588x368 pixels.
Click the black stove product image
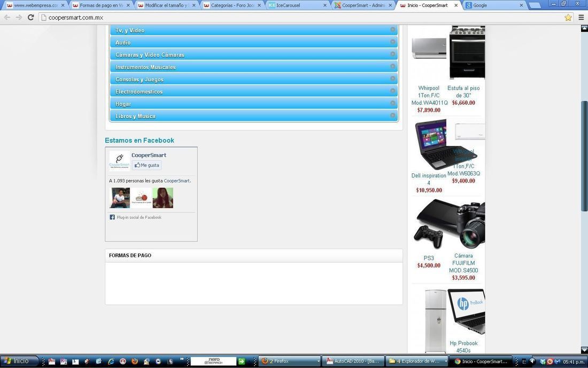pos(467,52)
